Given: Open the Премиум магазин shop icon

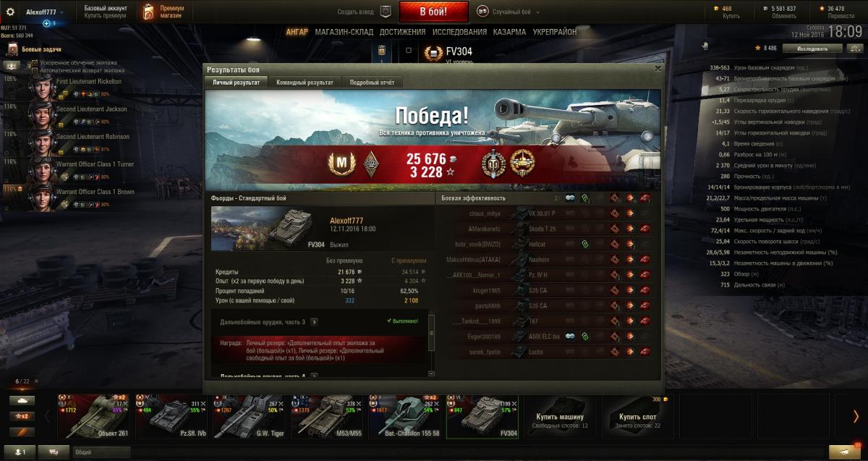Looking at the screenshot, I should click(148, 12).
